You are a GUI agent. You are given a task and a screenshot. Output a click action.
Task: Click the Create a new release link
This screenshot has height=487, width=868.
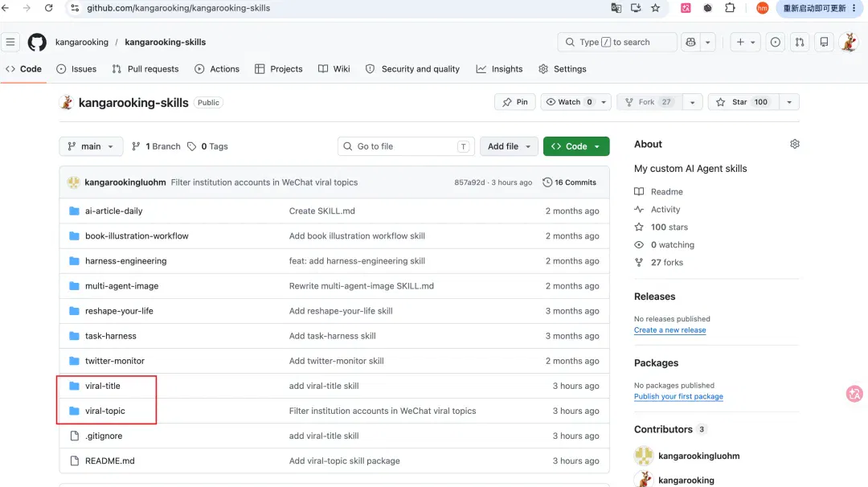pyautogui.click(x=669, y=329)
